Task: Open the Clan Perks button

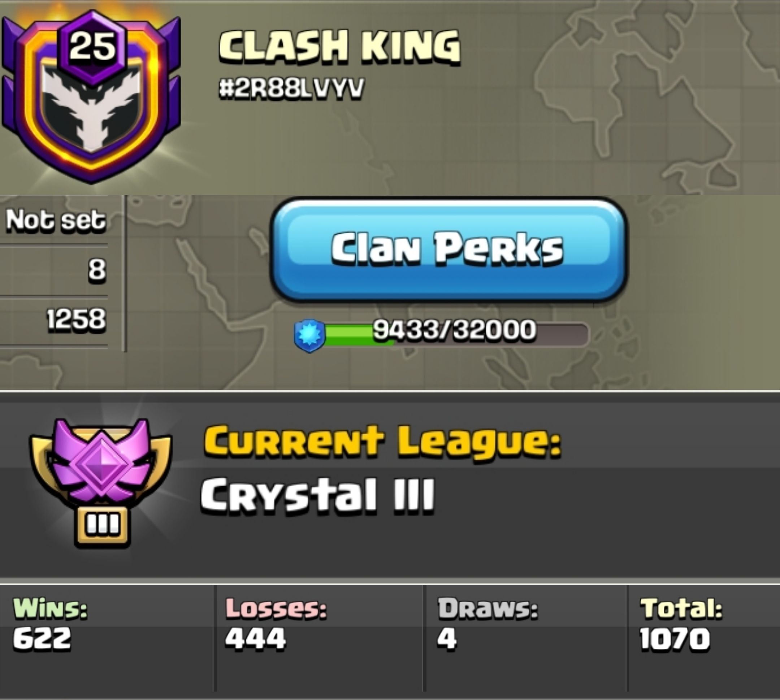Action: (x=449, y=249)
